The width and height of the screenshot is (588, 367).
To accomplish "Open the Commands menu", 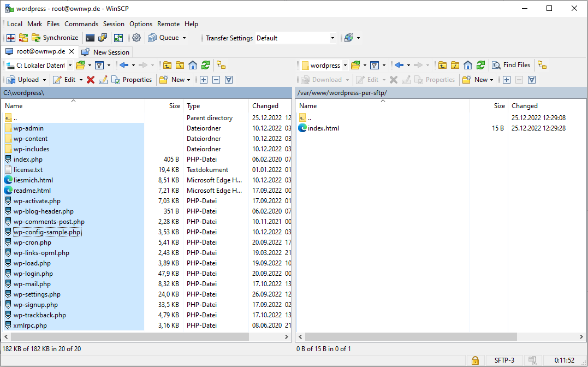I will pos(81,23).
